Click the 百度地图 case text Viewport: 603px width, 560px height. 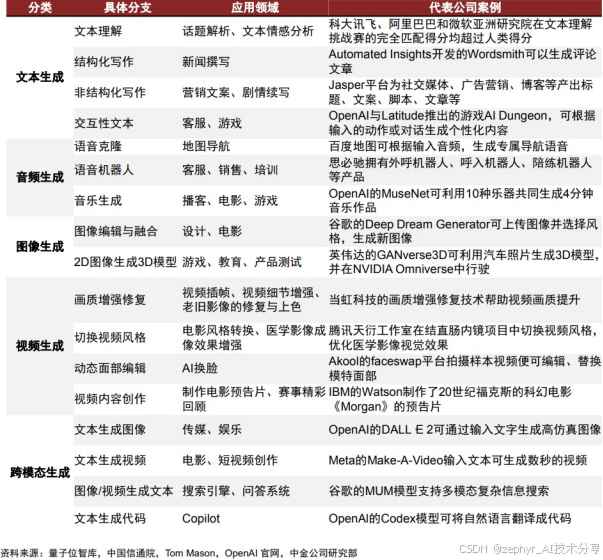448,146
